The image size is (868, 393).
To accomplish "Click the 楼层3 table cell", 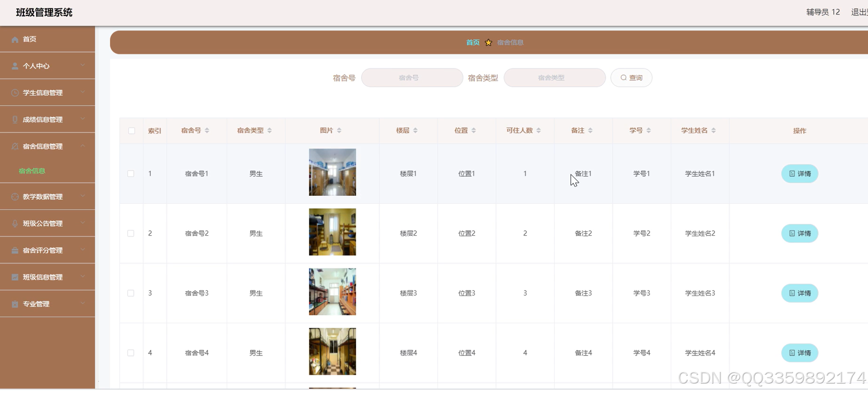I will coord(408,293).
